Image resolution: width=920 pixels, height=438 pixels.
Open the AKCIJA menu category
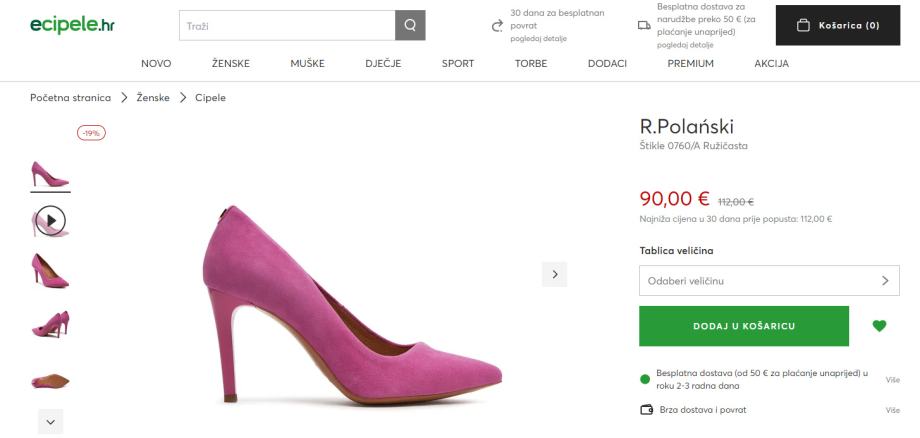771,64
